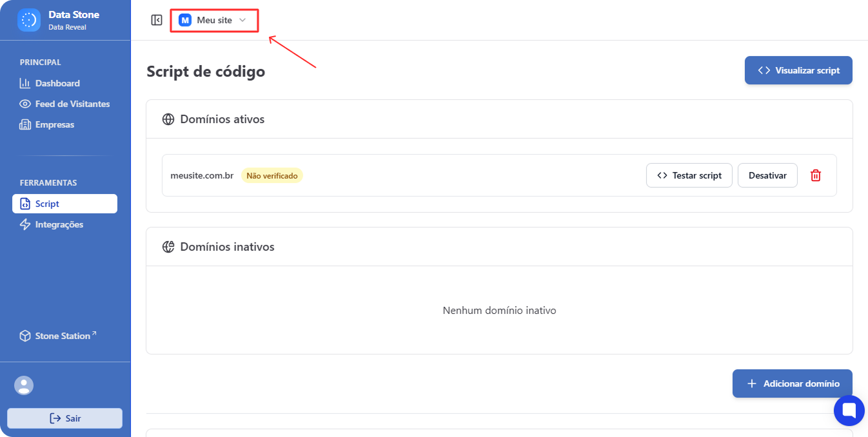The image size is (868, 437).
Task: Click the Domínios inativos heading
Action: [227, 247]
